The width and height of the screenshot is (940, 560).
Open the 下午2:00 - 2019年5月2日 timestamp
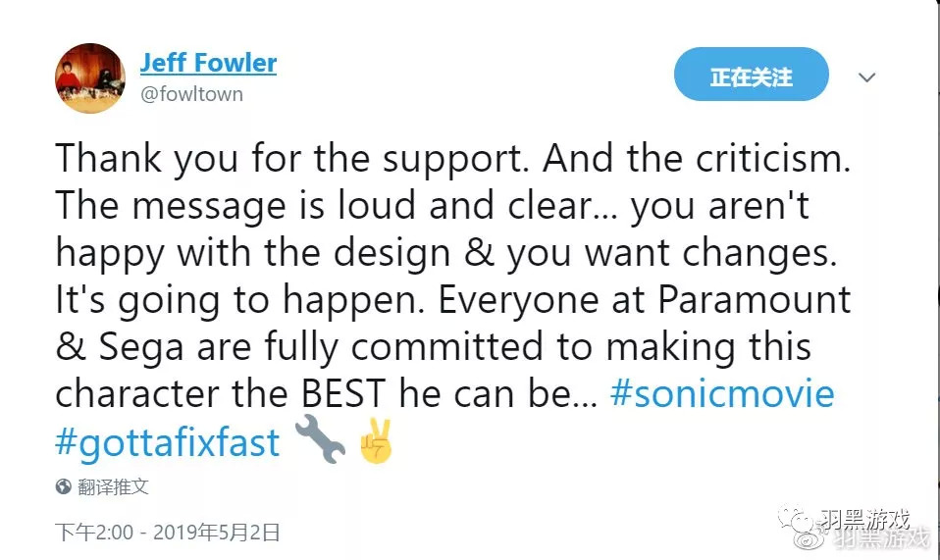168,533
